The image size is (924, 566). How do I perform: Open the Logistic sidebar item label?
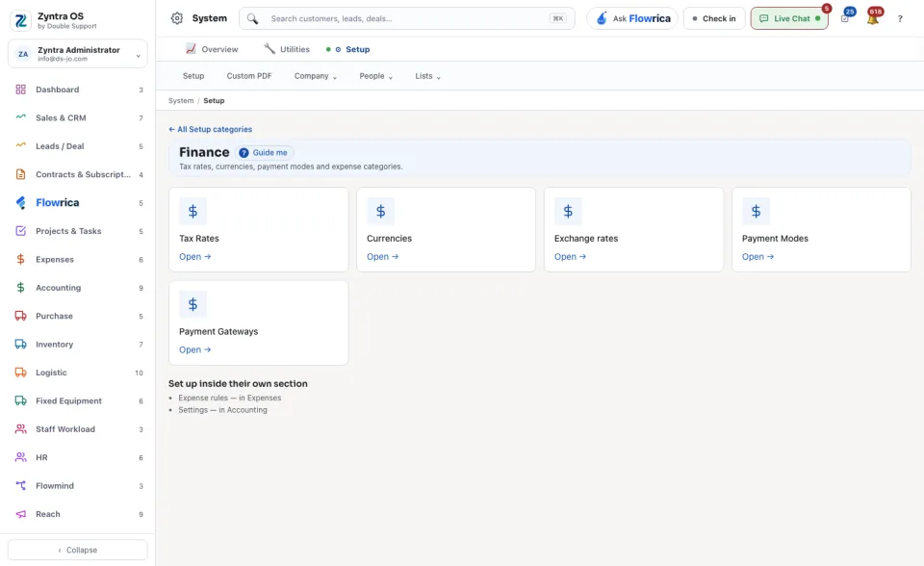[x=51, y=373]
